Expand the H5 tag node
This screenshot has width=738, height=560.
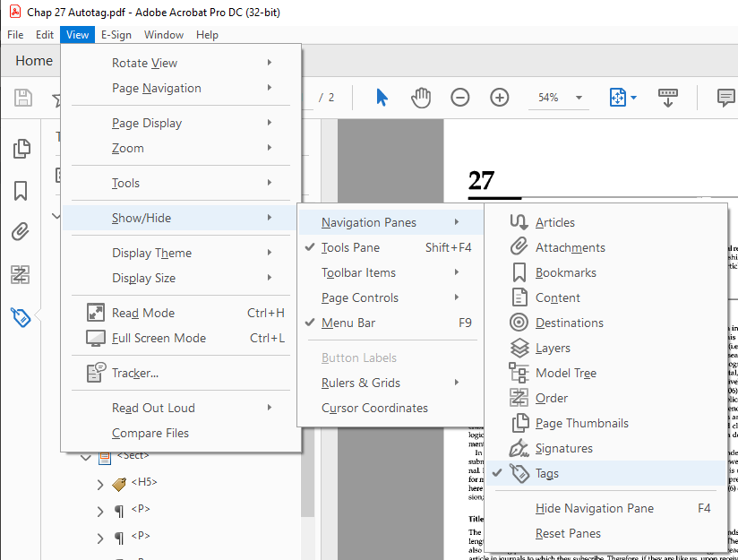coord(99,484)
